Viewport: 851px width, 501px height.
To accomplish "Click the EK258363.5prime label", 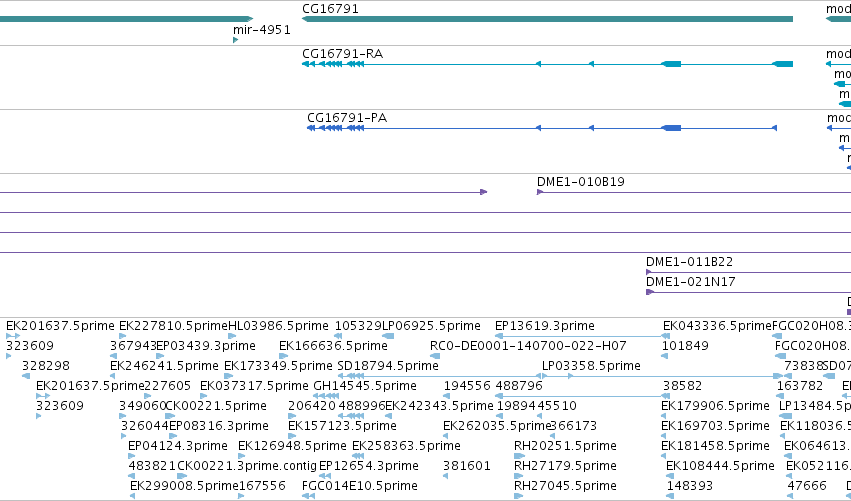I will (x=406, y=446).
